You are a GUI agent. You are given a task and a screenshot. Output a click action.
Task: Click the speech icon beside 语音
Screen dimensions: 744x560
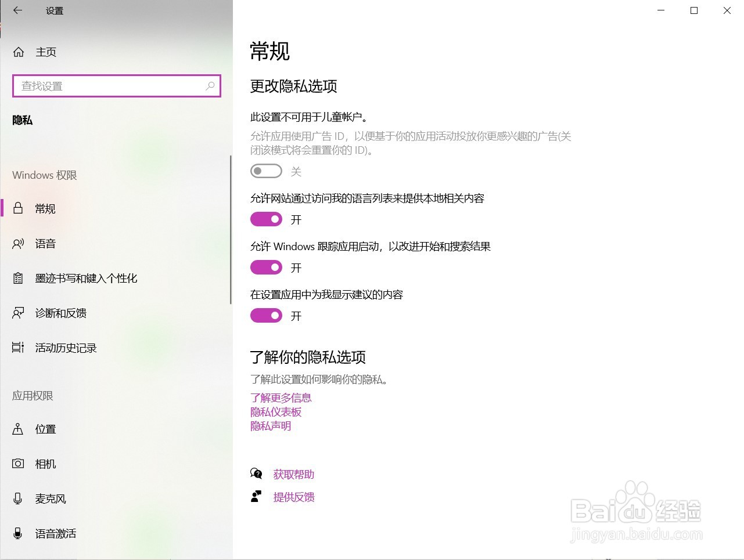[x=18, y=244]
